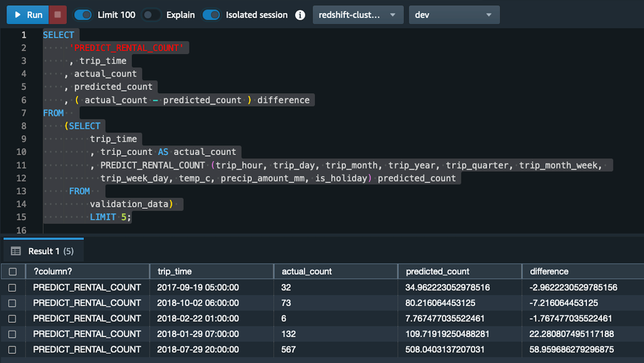Open the redshift cluster dropdown

point(358,15)
